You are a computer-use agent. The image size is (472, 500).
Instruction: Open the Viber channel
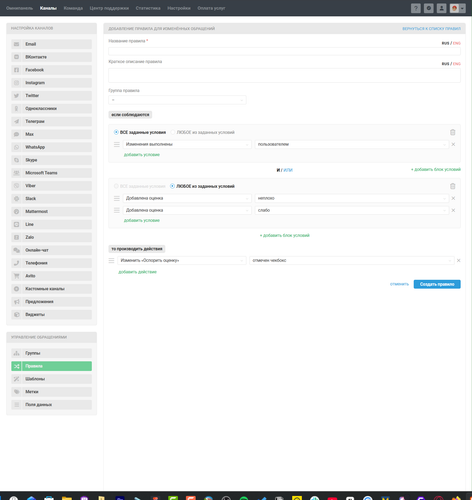[51, 186]
